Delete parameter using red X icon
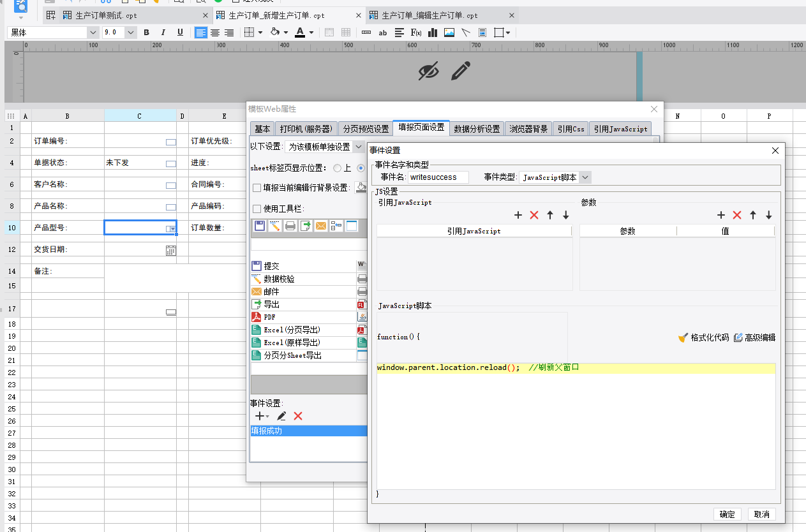Image resolution: width=806 pixels, height=532 pixels. tap(737, 216)
